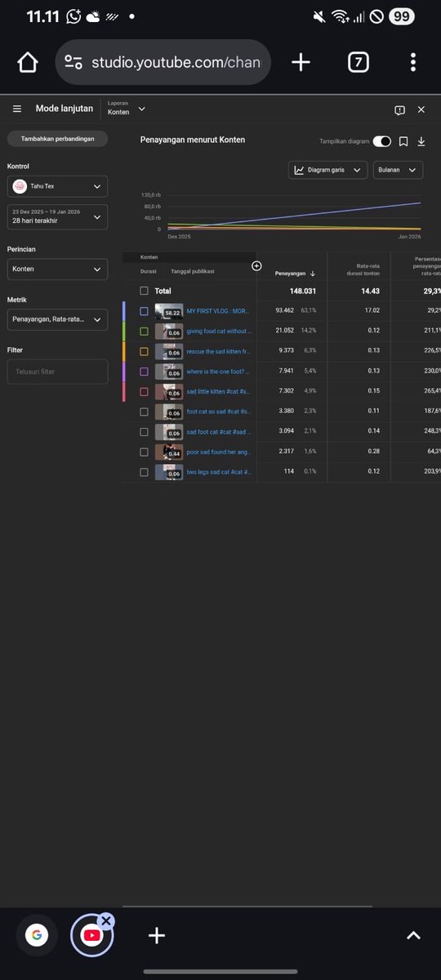Close the YouTube tab group bubble
The width and height of the screenshot is (441, 980).
point(106,920)
